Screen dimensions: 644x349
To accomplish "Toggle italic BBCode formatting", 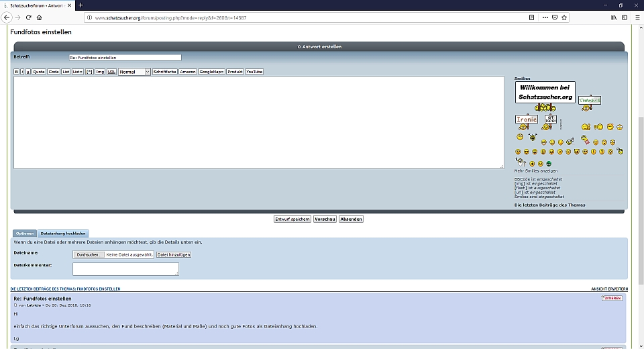I will (x=22, y=72).
